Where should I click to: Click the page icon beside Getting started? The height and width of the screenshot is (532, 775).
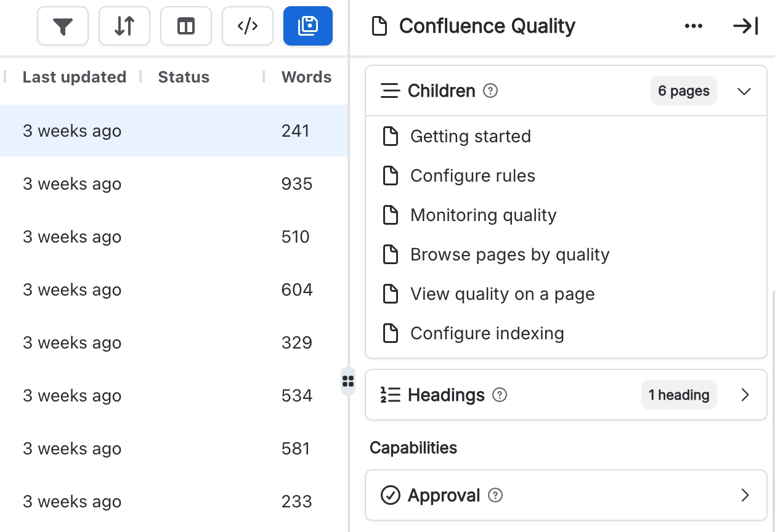coord(391,136)
